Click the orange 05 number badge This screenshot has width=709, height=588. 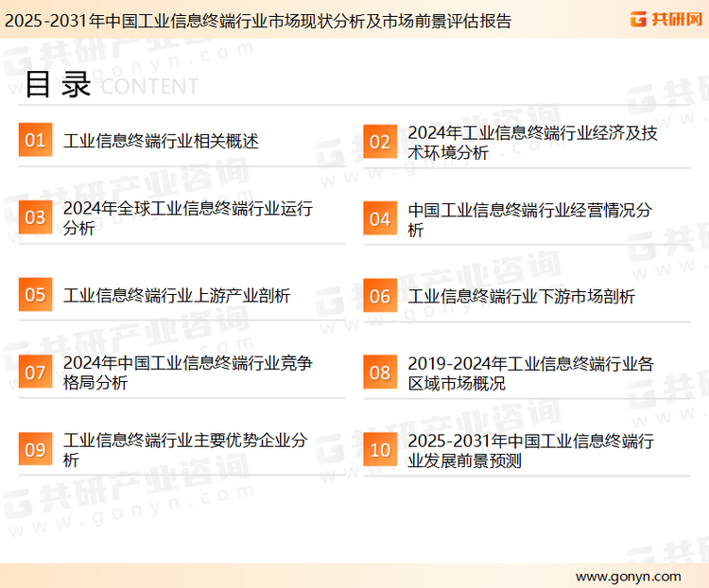[x=35, y=294]
